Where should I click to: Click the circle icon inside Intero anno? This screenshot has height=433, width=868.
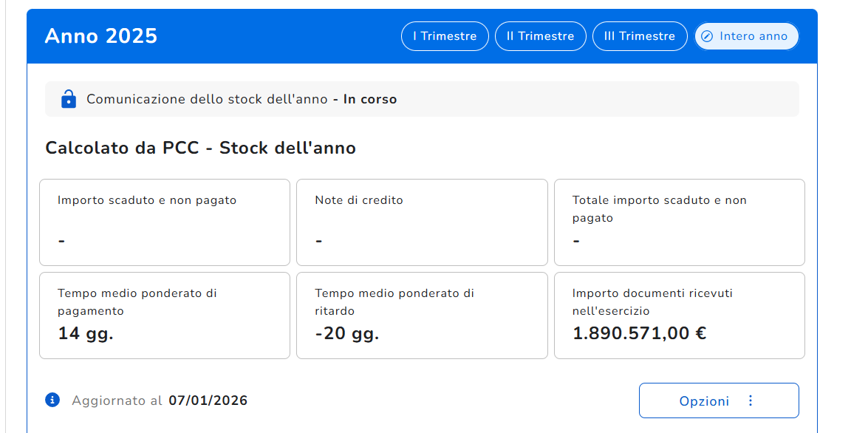707,36
